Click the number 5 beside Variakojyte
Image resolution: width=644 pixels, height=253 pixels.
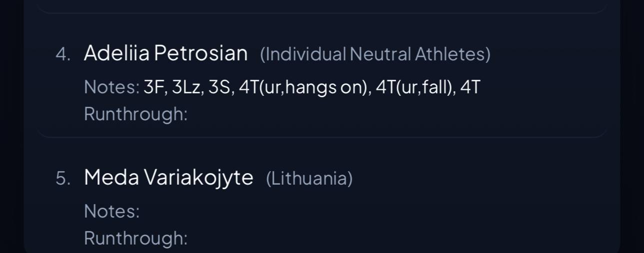62,179
